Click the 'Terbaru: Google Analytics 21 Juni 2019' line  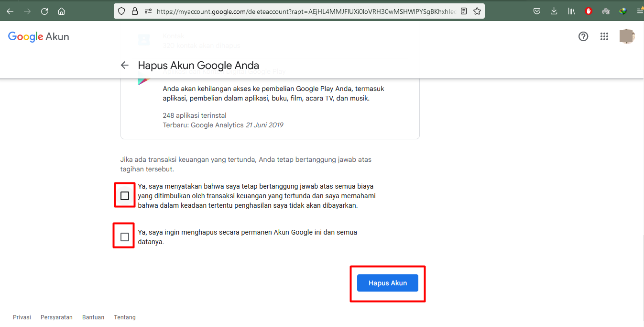pyautogui.click(x=223, y=125)
